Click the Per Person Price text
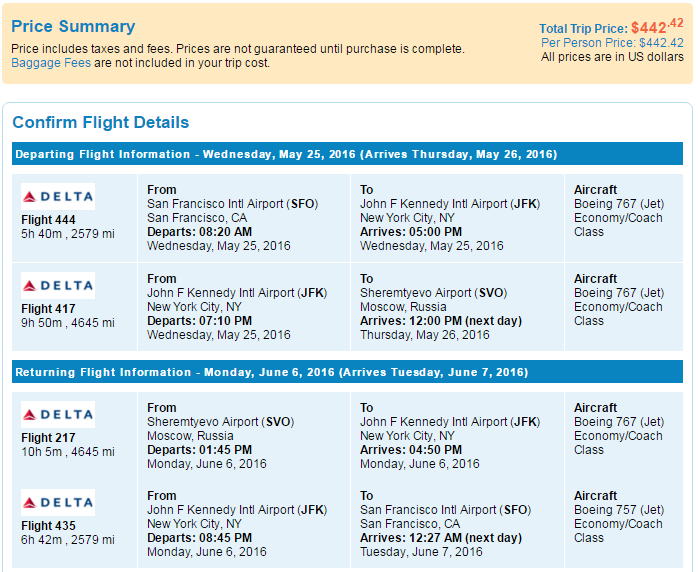 [612, 43]
